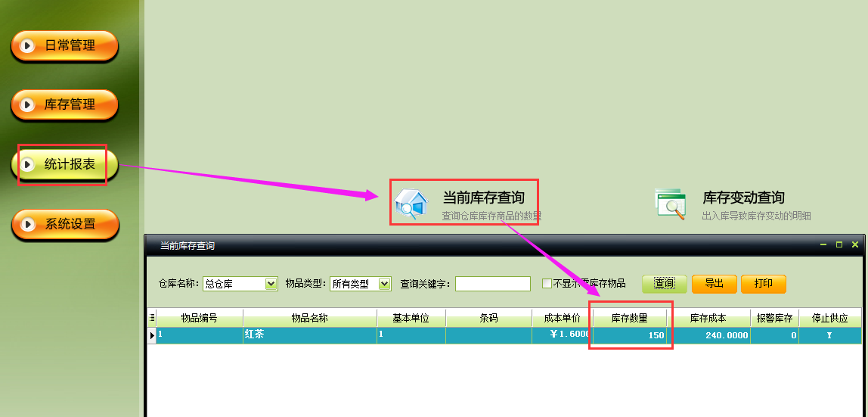Focus the 查询关键字 input field

click(492, 284)
